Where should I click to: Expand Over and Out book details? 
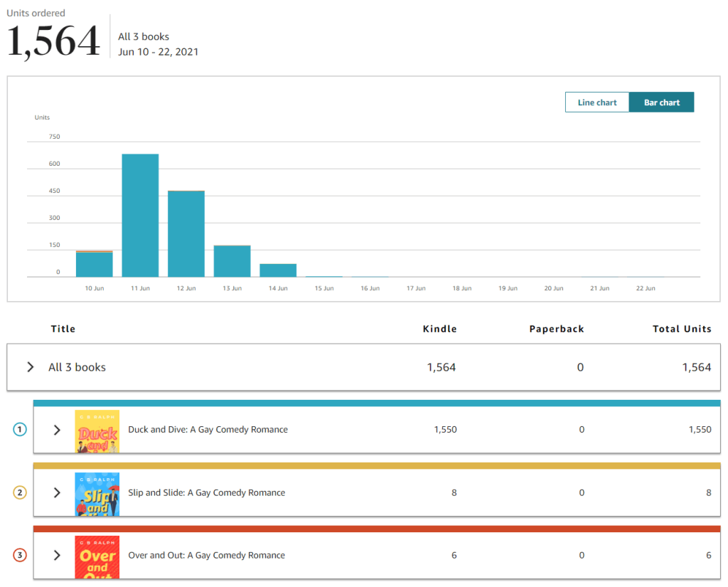point(58,555)
